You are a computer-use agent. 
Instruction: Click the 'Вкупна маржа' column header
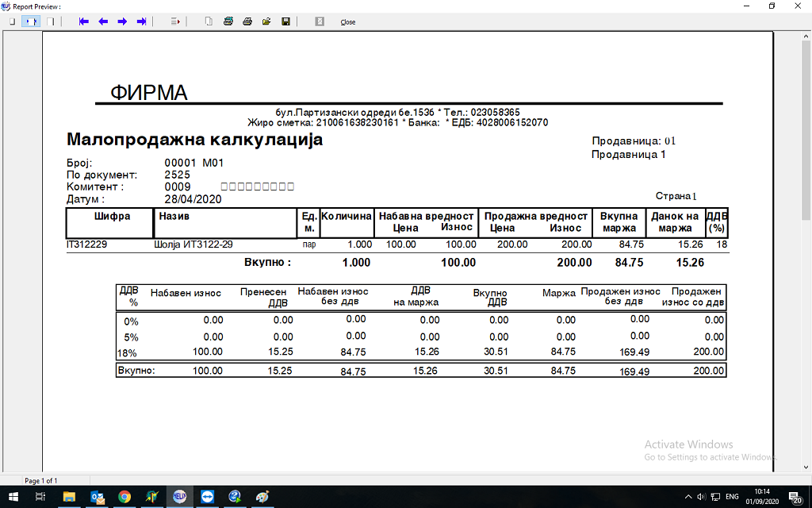coord(619,222)
